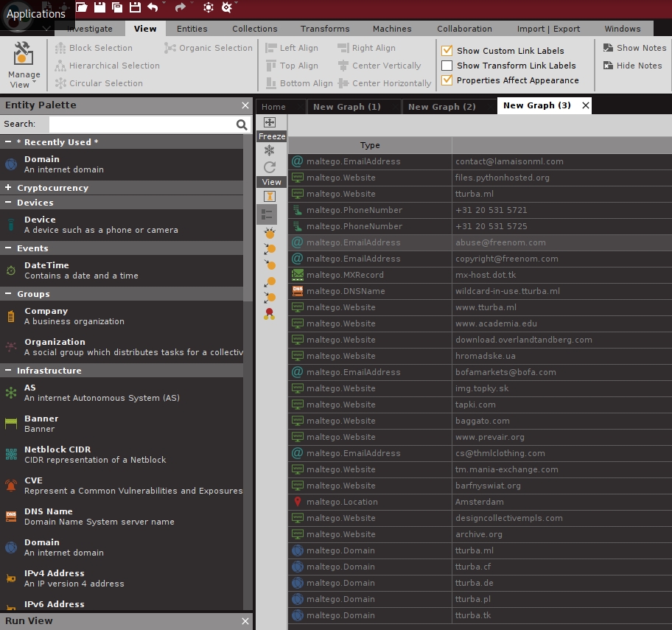Screen dimensions: 672x630
Task: Open the Collections ribbon tab
Action: (254, 29)
